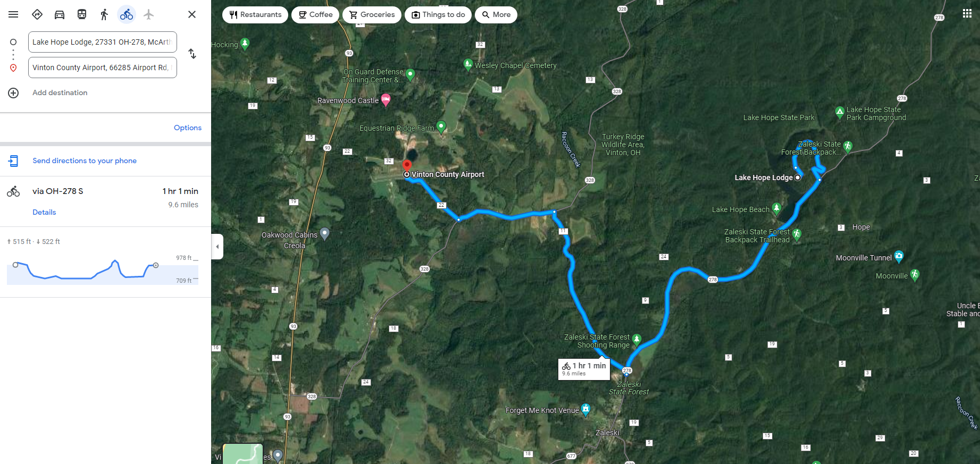Screen dimensions: 980x464
Task: Open the main hamburger menu
Action: click(x=13, y=14)
